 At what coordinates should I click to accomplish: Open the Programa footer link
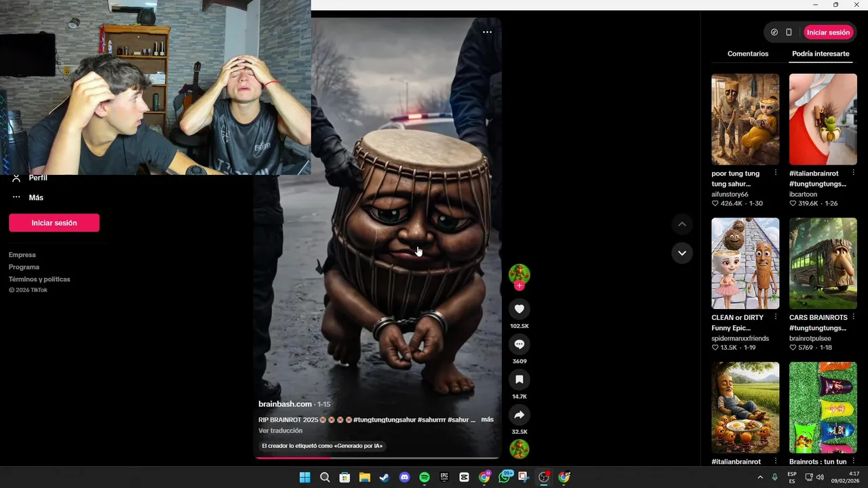click(x=24, y=267)
